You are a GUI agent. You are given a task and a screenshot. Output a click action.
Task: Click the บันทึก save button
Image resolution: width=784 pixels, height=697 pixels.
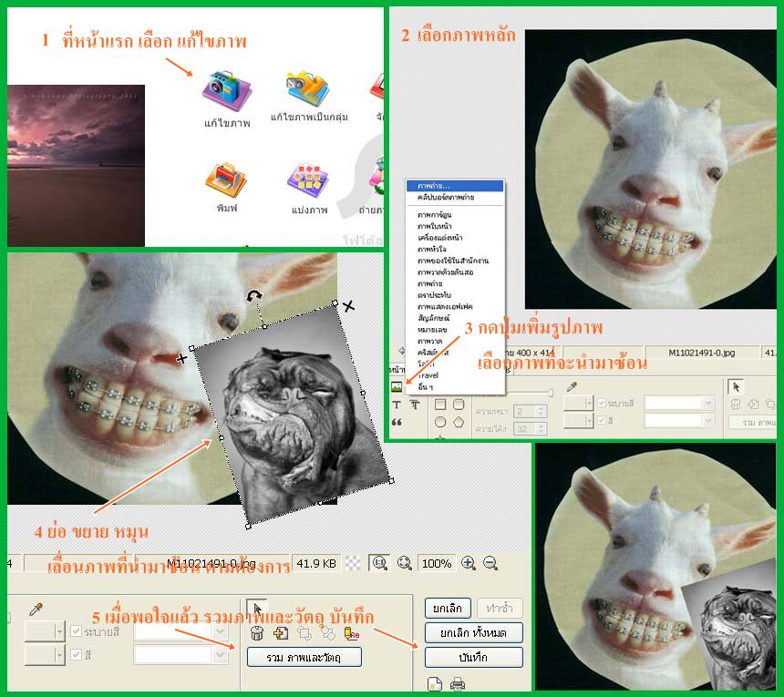[x=473, y=658]
